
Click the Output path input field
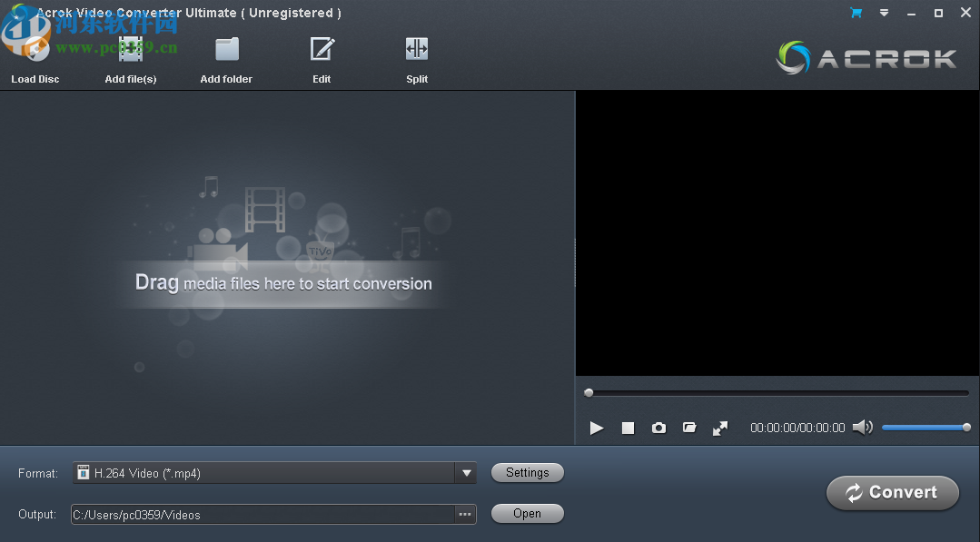coord(263,514)
